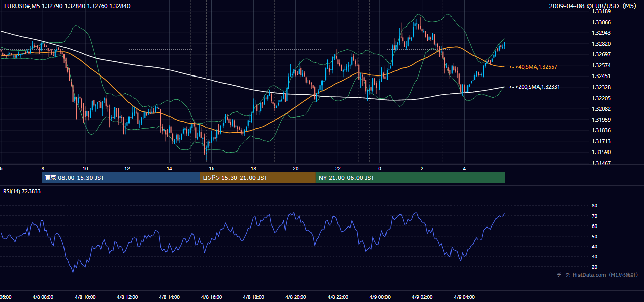Click price axis label 1.31467

pos(602,163)
